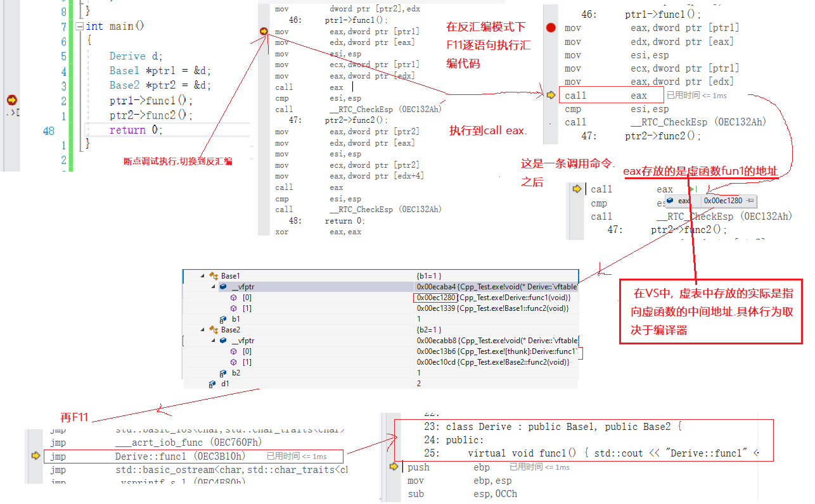The image size is (815, 504).
Task: Click the breakpoint with arrow in middle disassembly
Action: pyautogui.click(x=264, y=31)
